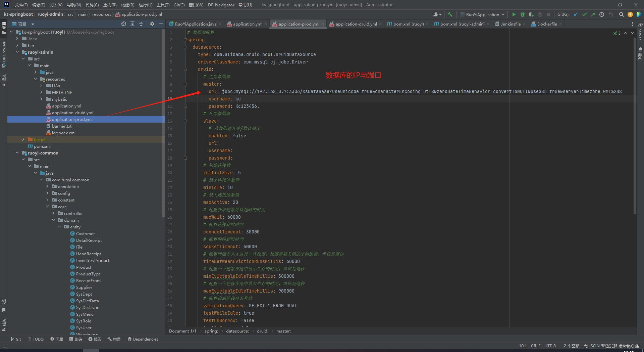The width and height of the screenshot is (644, 352).
Task: Open the DB Navigator menu
Action: [221, 5]
